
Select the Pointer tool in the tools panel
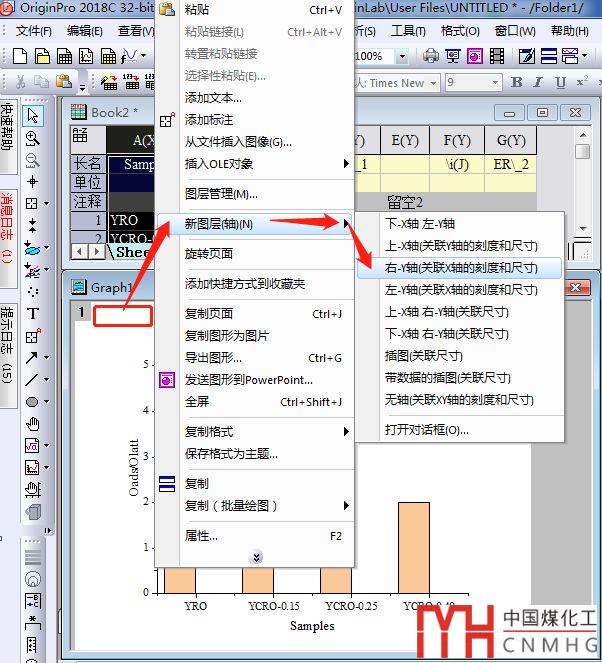coord(33,115)
